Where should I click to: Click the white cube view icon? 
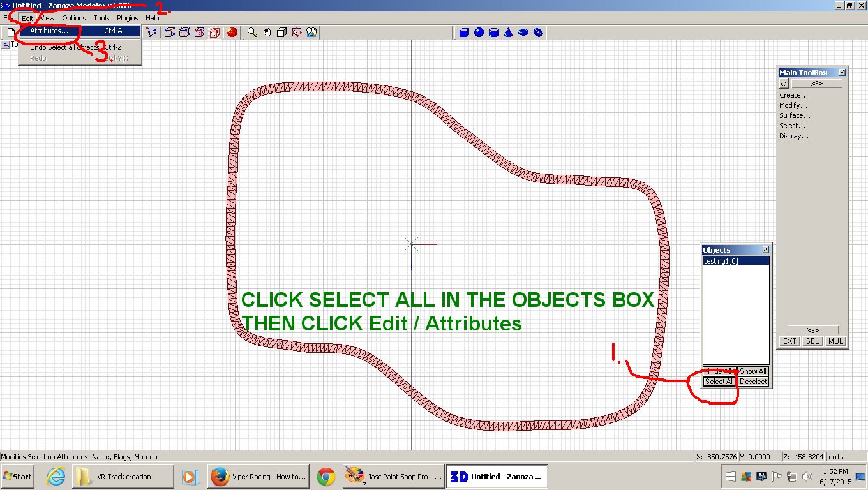(282, 32)
